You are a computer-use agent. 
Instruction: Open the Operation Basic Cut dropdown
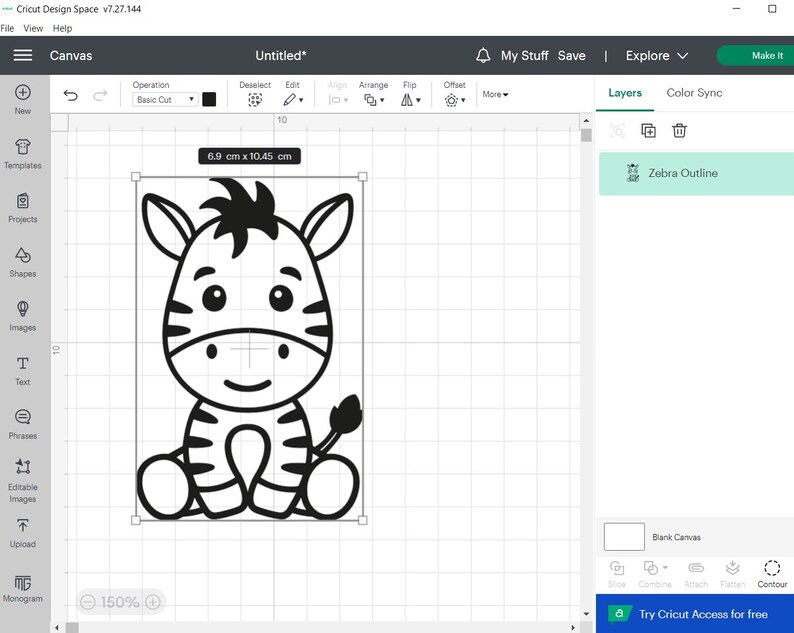point(165,100)
